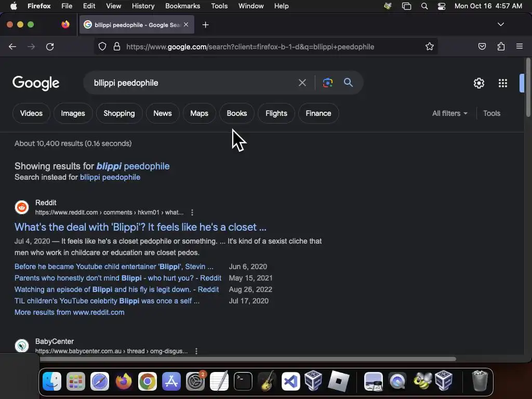Open the tracking protection shield icon

click(102, 46)
